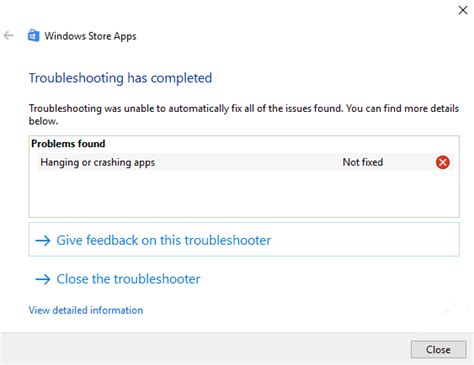This screenshot has width=474, height=365.
Task: Open View detailed information link
Action: [x=86, y=310]
